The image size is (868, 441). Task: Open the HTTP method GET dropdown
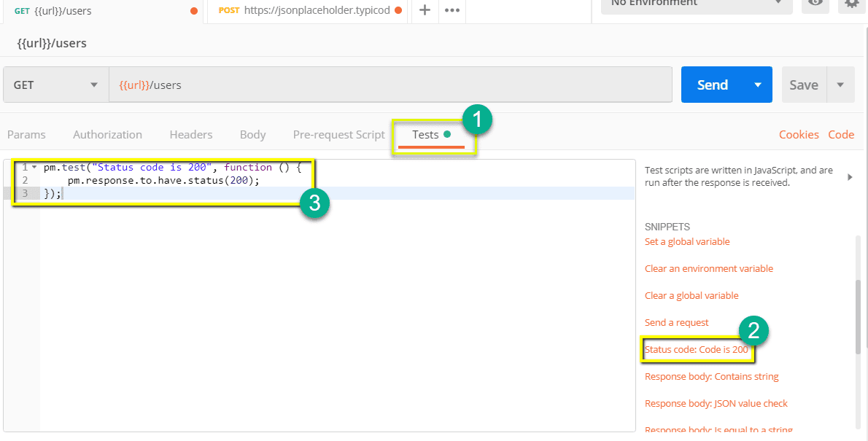(x=56, y=85)
